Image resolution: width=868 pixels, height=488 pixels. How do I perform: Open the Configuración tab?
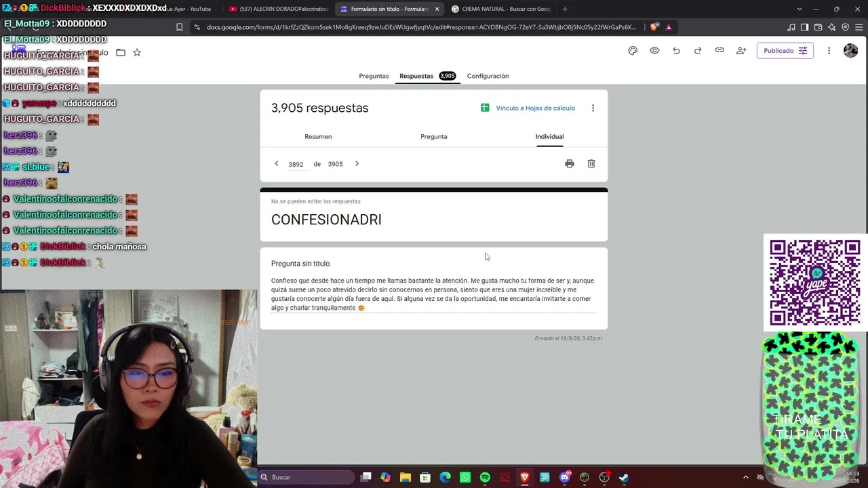point(488,76)
